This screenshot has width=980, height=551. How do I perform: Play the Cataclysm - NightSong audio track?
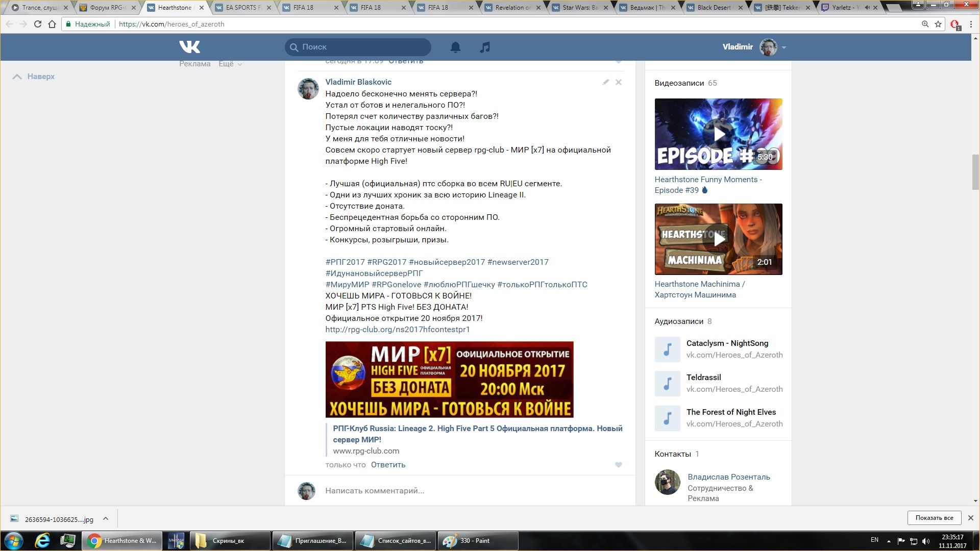(667, 349)
